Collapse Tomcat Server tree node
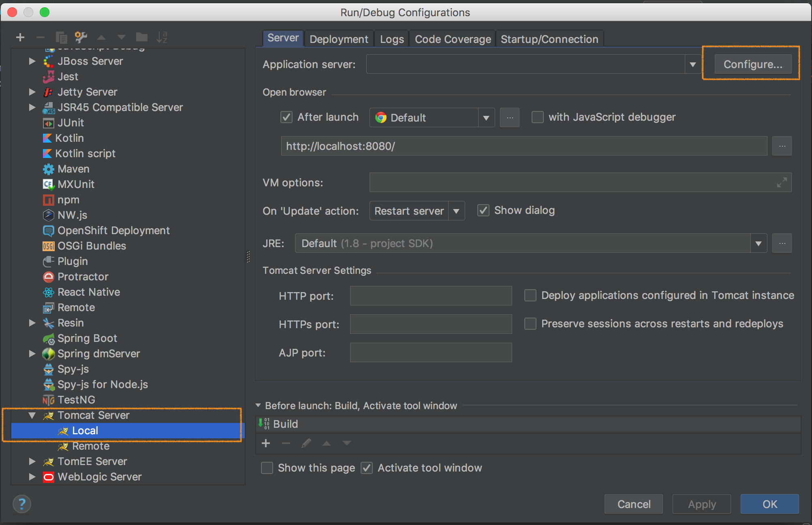This screenshot has width=812, height=525. tap(32, 415)
